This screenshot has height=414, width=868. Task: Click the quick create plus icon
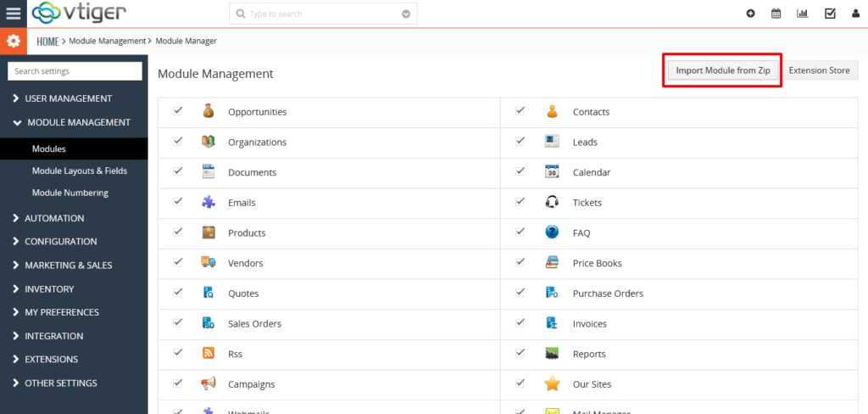click(751, 14)
